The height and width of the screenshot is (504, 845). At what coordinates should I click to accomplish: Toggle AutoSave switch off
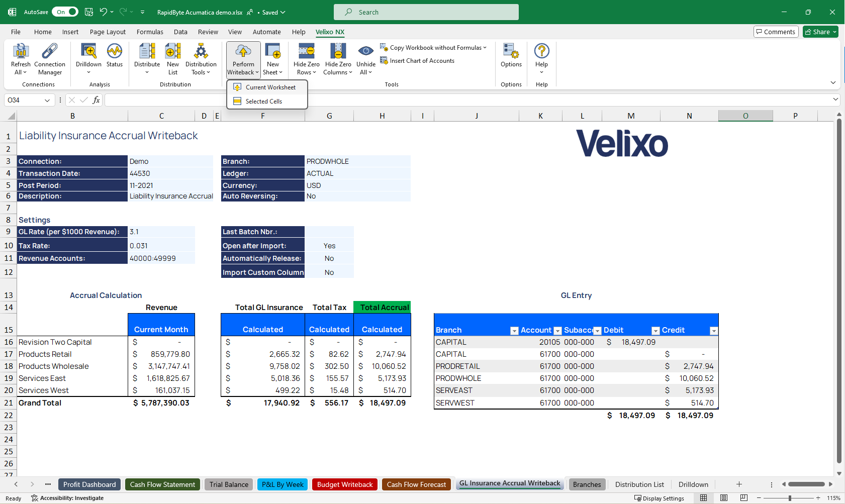point(66,12)
